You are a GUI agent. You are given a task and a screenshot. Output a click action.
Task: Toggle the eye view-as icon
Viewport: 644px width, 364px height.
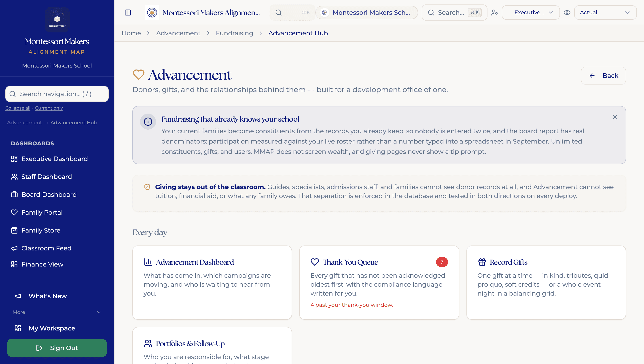(567, 13)
